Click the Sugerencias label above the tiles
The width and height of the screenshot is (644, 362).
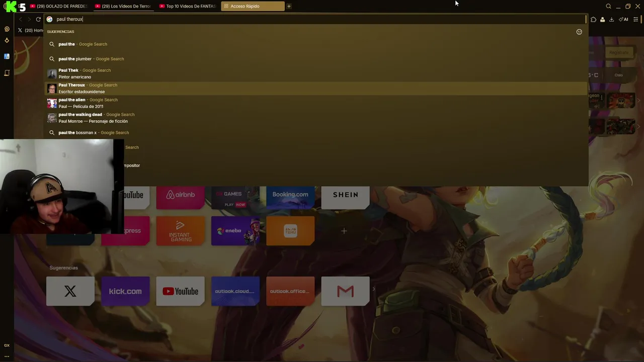pyautogui.click(x=63, y=267)
